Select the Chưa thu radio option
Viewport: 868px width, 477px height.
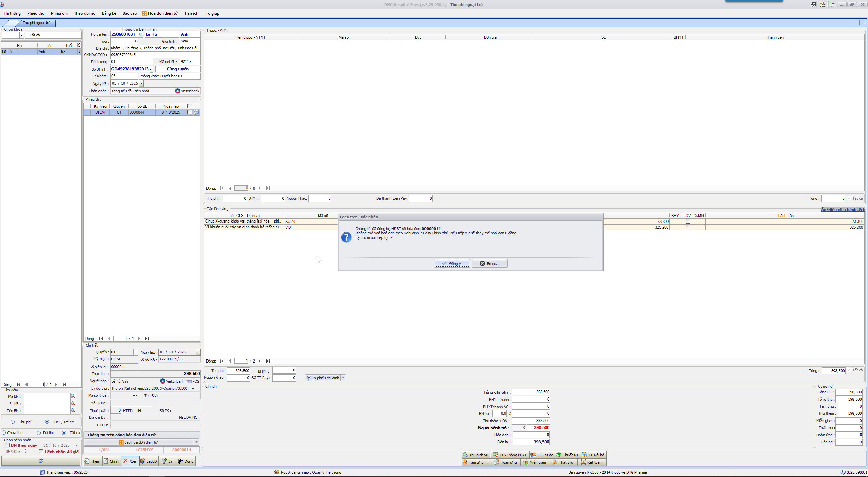coord(4,432)
